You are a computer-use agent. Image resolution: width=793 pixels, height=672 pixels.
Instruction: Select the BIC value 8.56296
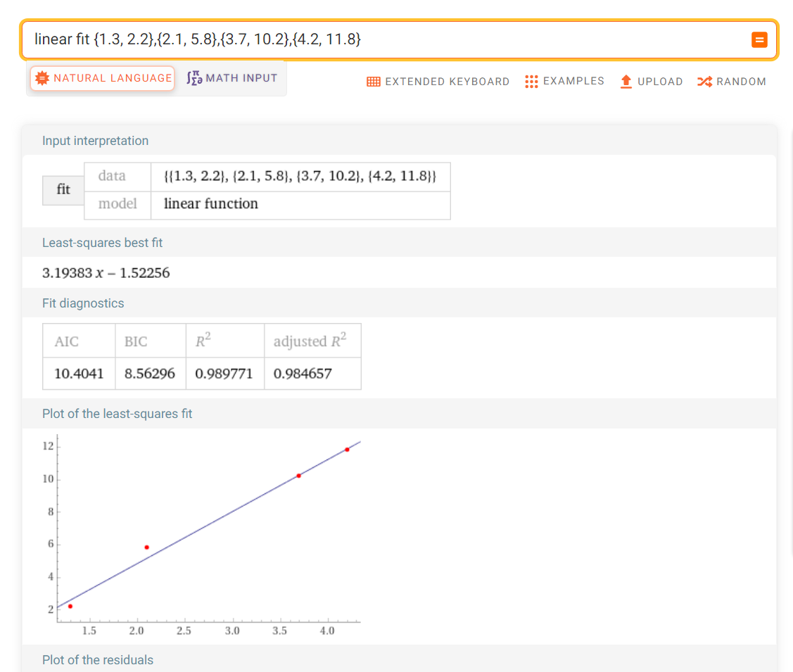(x=150, y=374)
